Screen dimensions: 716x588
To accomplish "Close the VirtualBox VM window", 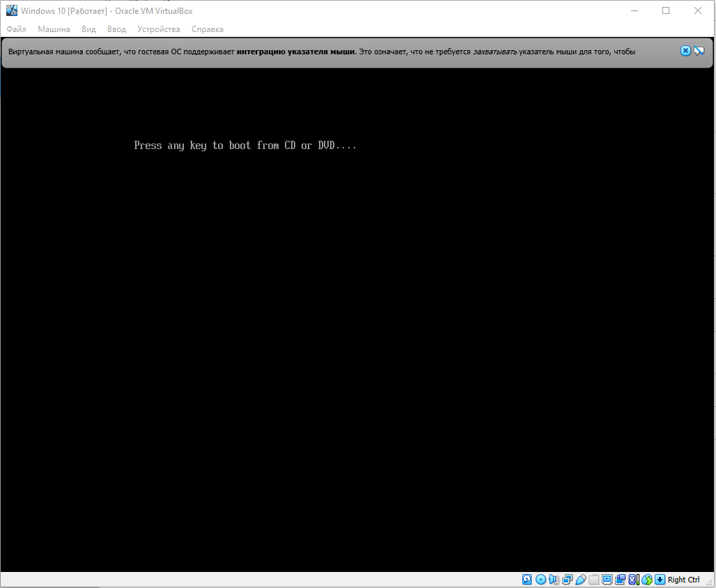I will pyautogui.click(x=698, y=10).
